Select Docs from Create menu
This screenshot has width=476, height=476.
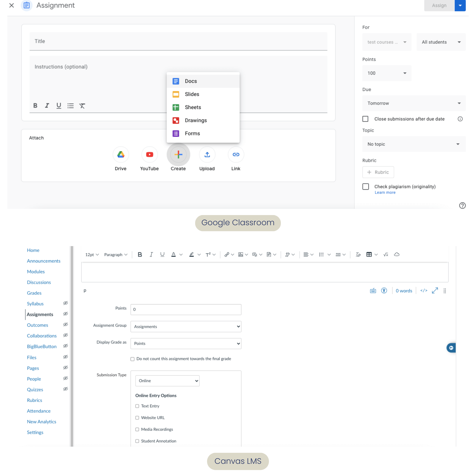coord(203,81)
